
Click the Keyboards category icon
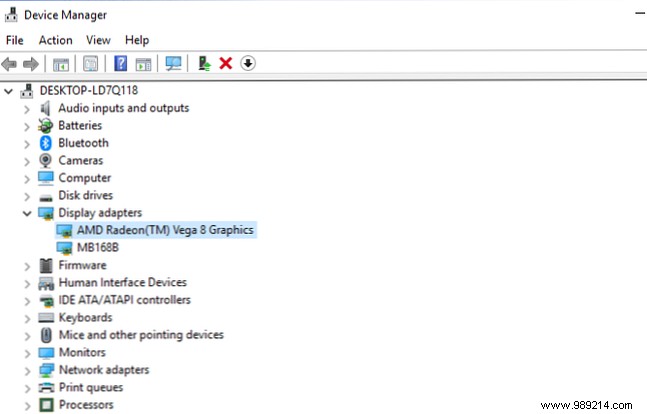tap(46, 317)
